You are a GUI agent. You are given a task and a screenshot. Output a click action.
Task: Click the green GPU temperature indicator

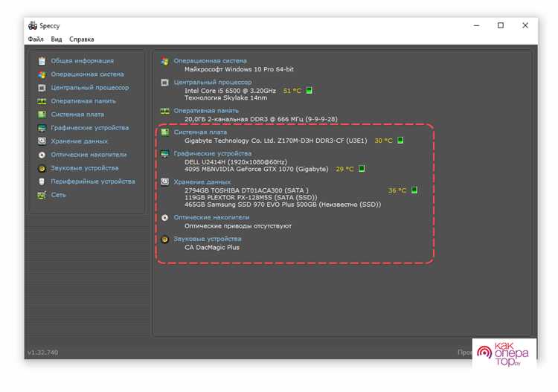pyautogui.click(x=362, y=169)
